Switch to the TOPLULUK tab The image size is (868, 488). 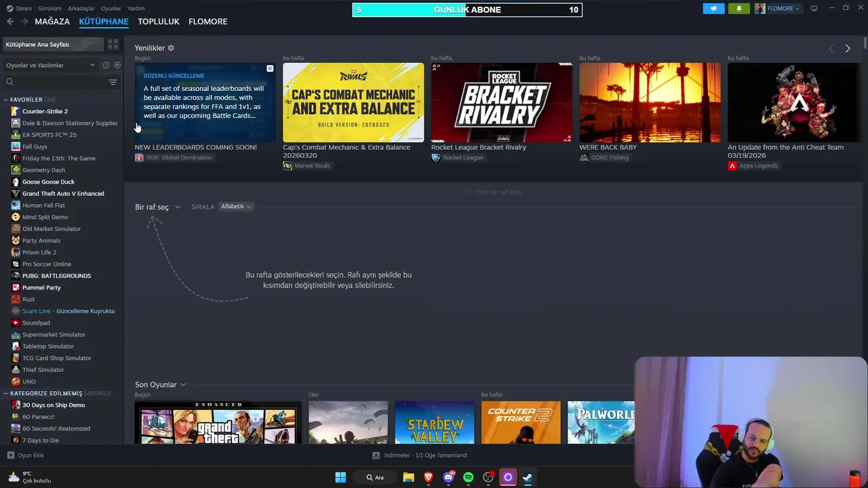tap(158, 22)
